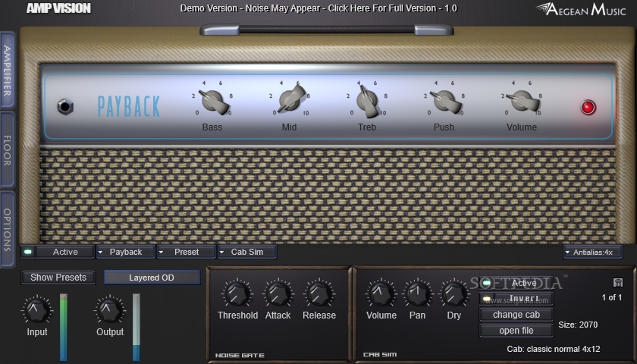Click the '1 of 1' counter text
Image resolution: width=637 pixels, height=364 pixels.
point(612,297)
